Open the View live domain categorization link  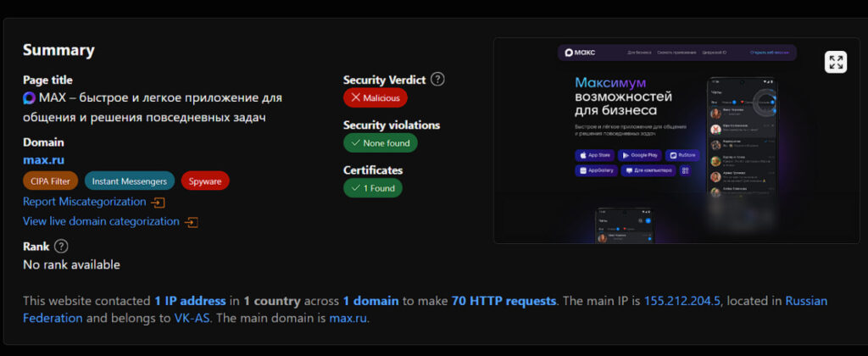pos(101,221)
